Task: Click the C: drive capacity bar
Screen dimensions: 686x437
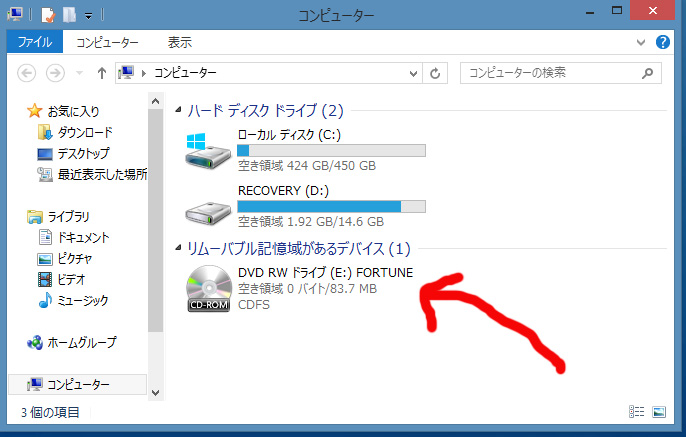Action: click(331, 150)
